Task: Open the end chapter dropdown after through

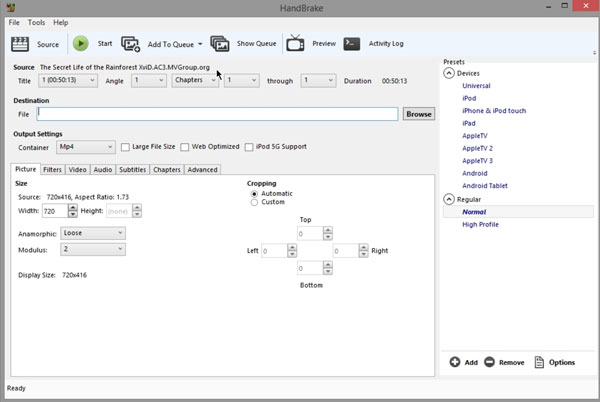Action: point(318,80)
